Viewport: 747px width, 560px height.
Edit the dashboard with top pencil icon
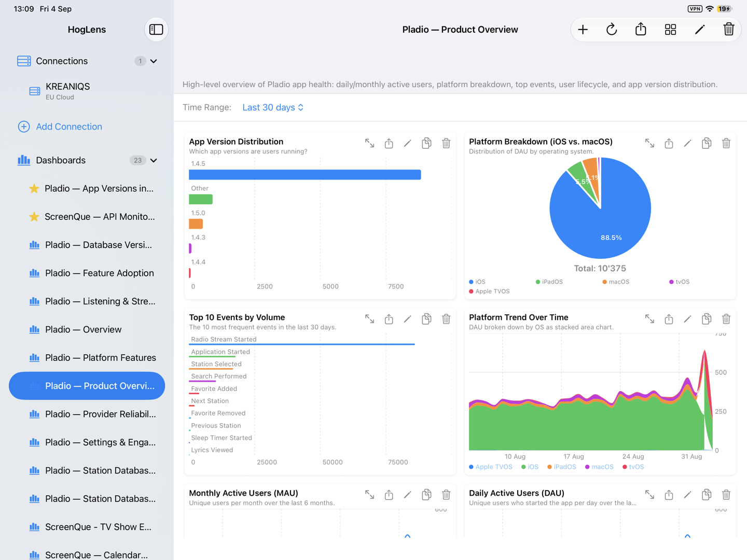click(x=700, y=30)
